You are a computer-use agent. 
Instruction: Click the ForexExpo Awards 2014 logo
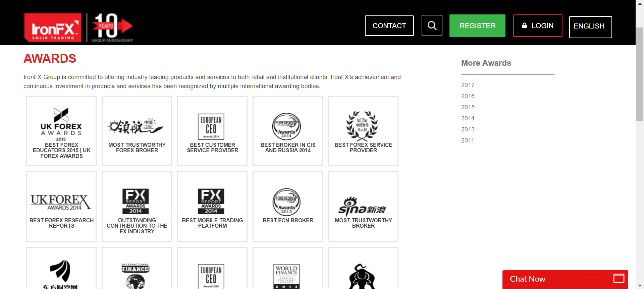(x=286, y=126)
